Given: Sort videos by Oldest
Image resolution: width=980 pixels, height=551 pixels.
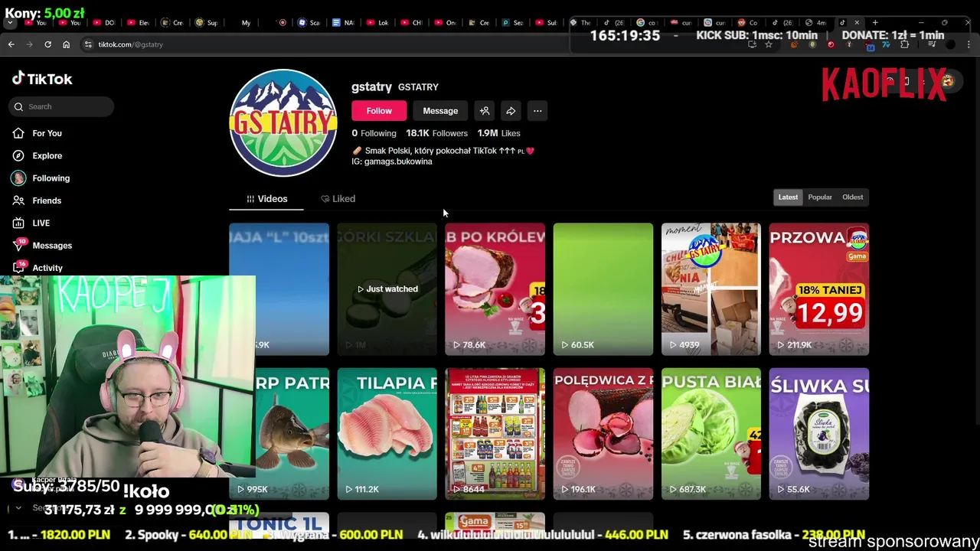Looking at the screenshot, I should point(852,197).
